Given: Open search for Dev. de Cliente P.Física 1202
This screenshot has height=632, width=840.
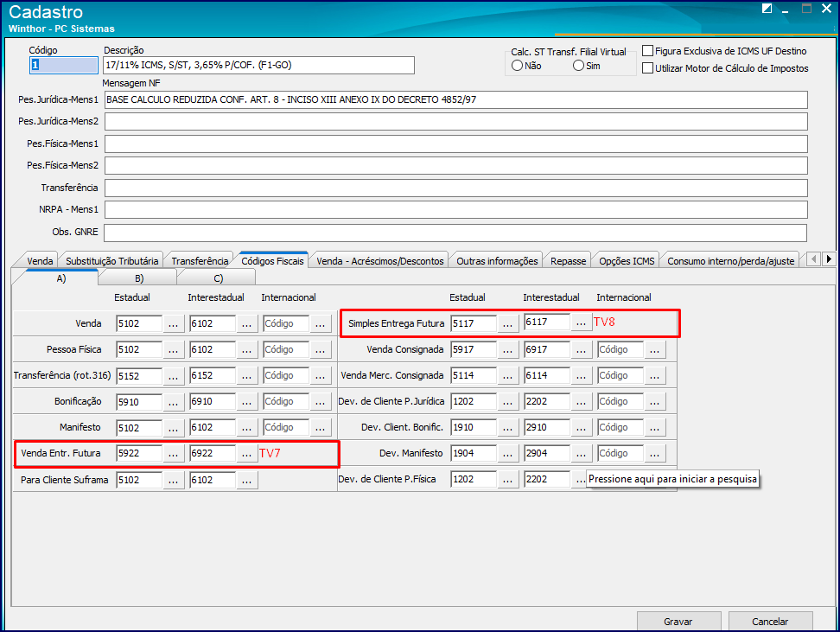Looking at the screenshot, I should pos(507,479).
